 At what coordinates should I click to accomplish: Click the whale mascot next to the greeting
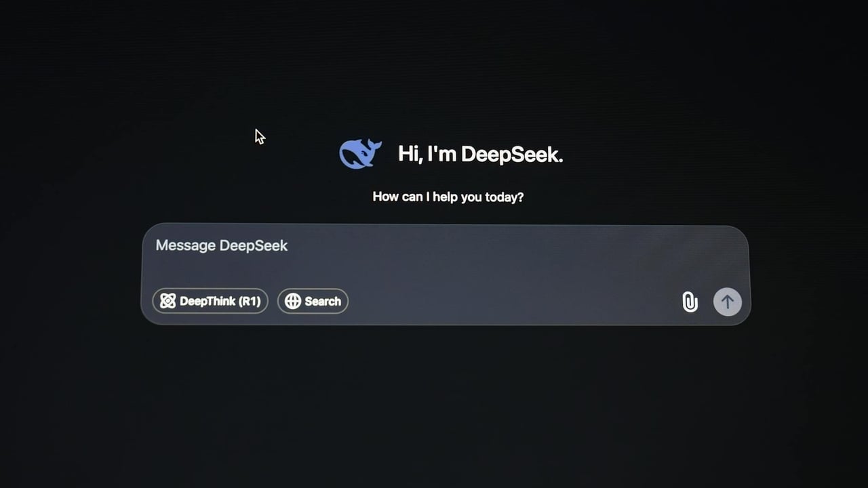(x=359, y=153)
